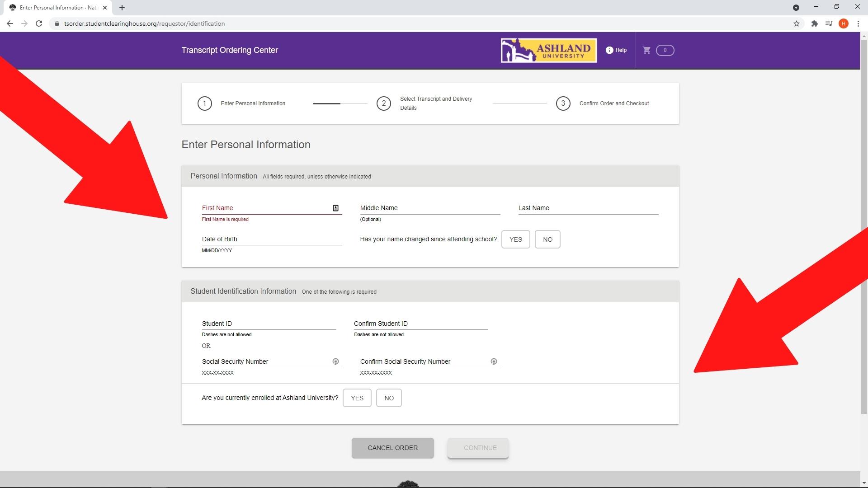This screenshot has height=488, width=868.
Task: Open Chrome three-dot menu
Action: (858, 23)
